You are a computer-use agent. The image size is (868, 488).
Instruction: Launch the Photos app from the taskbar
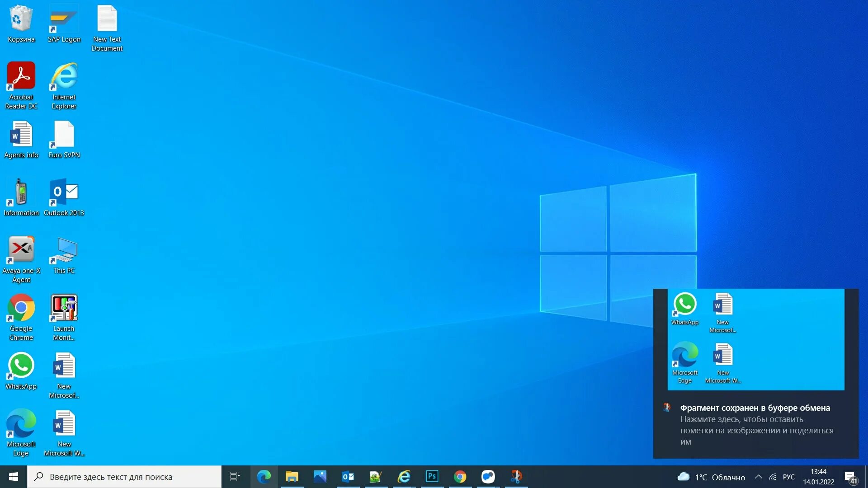pos(320,477)
